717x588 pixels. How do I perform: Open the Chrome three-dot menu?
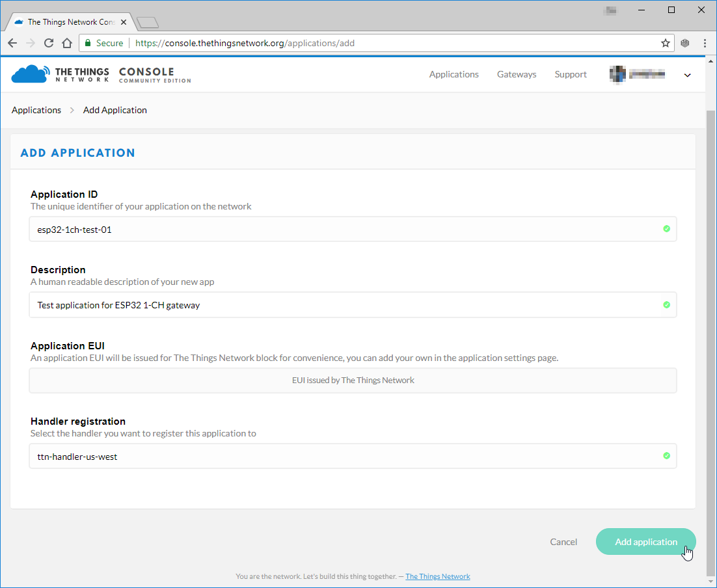coord(705,43)
